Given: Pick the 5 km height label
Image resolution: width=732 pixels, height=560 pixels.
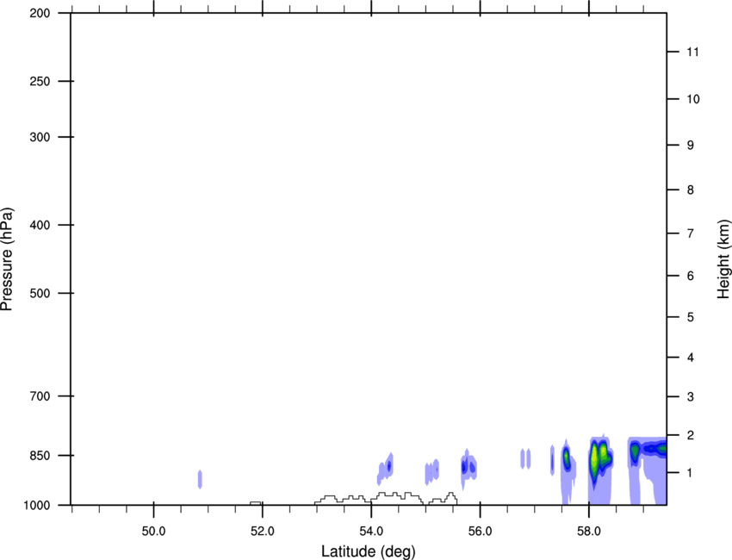Looking at the screenshot, I should [691, 318].
